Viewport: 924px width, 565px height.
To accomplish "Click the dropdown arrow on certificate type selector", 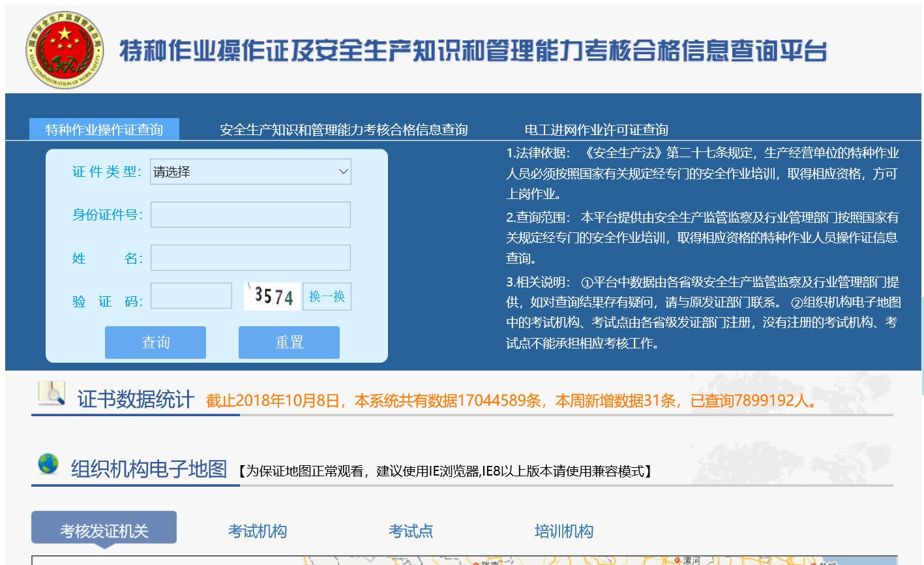I will click(x=344, y=172).
